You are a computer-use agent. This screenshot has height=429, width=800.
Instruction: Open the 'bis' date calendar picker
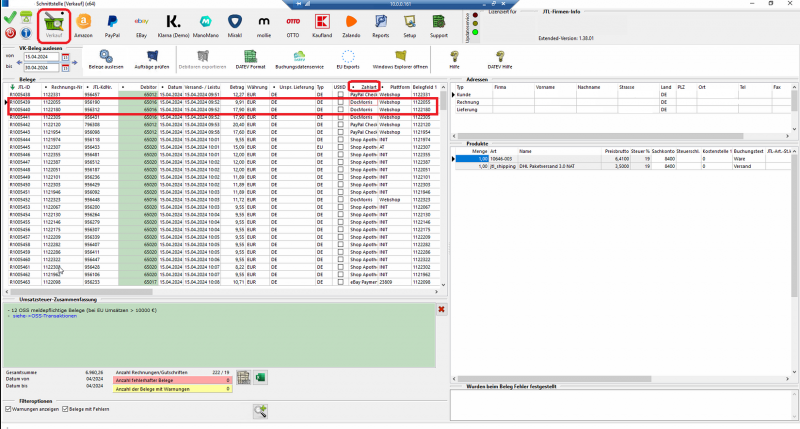click(x=65, y=67)
